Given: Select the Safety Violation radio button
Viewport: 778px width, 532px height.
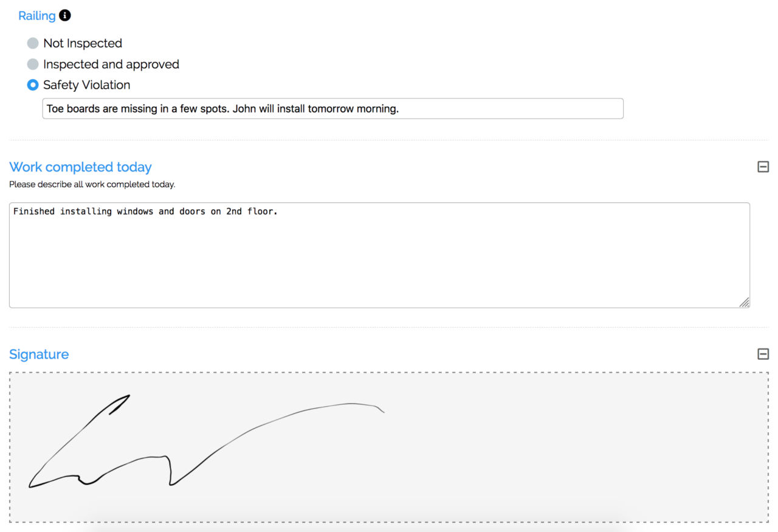Looking at the screenshot, I should click(x=33, y=85).
